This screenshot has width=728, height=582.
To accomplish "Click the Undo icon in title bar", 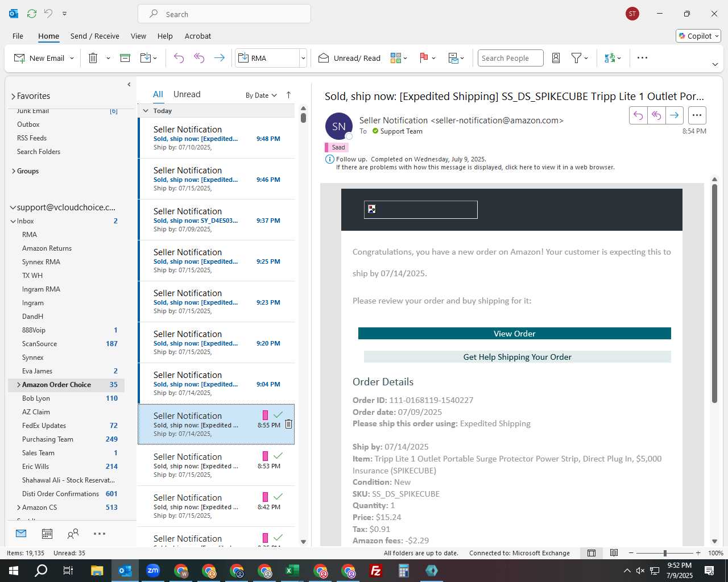I will click(48, 14).
